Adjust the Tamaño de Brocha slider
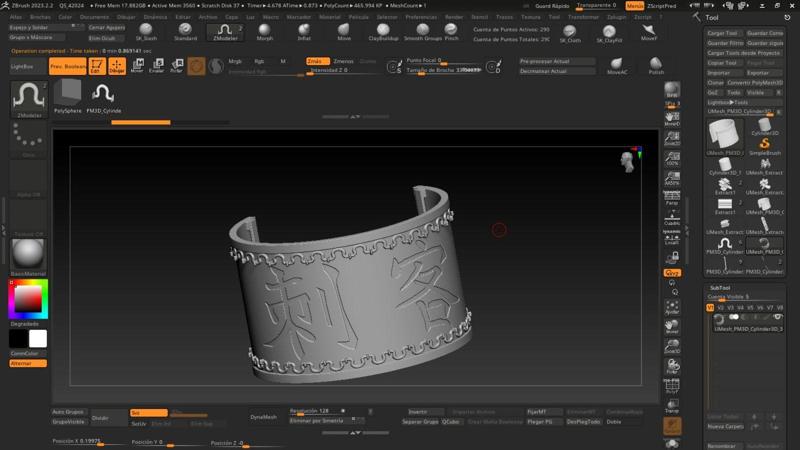 [443, 70]
